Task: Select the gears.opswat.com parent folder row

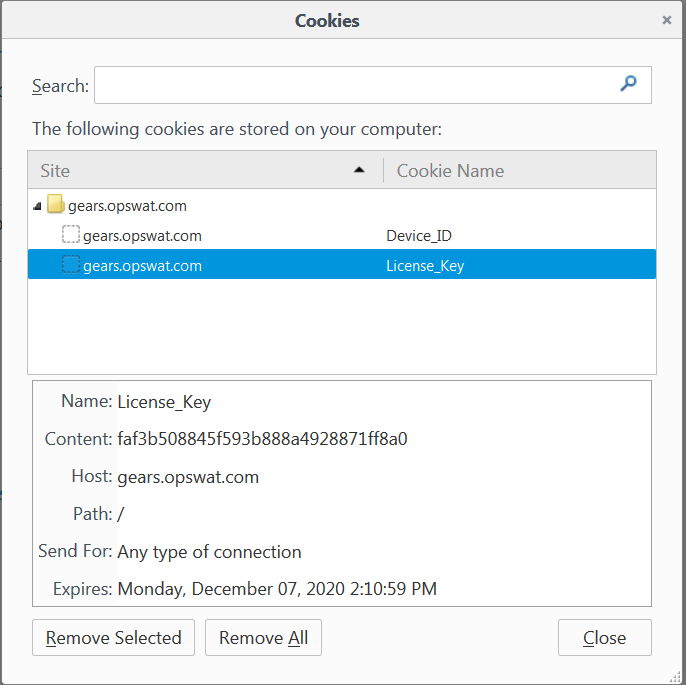Action: tap(342, 206)
